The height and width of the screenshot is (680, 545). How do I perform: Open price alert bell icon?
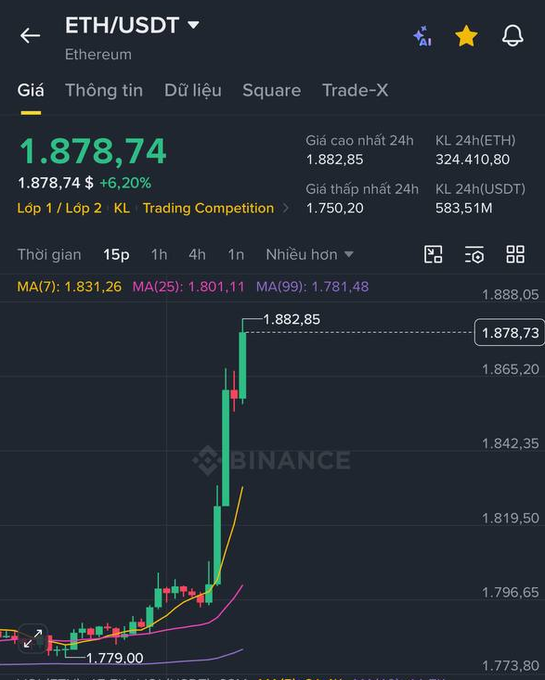click(x=512, y=36)
